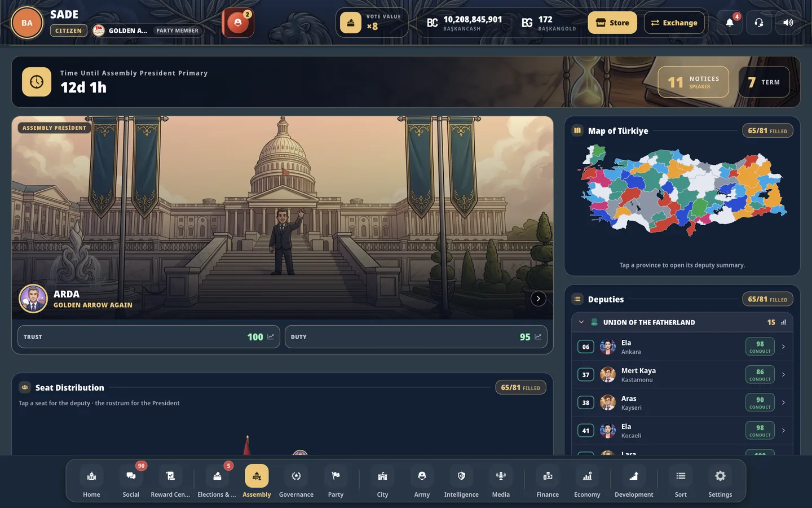Expand Aras from Kayseri deputy row
The height and width of the screenshot is (508, 812).
[x=682, y=402]
